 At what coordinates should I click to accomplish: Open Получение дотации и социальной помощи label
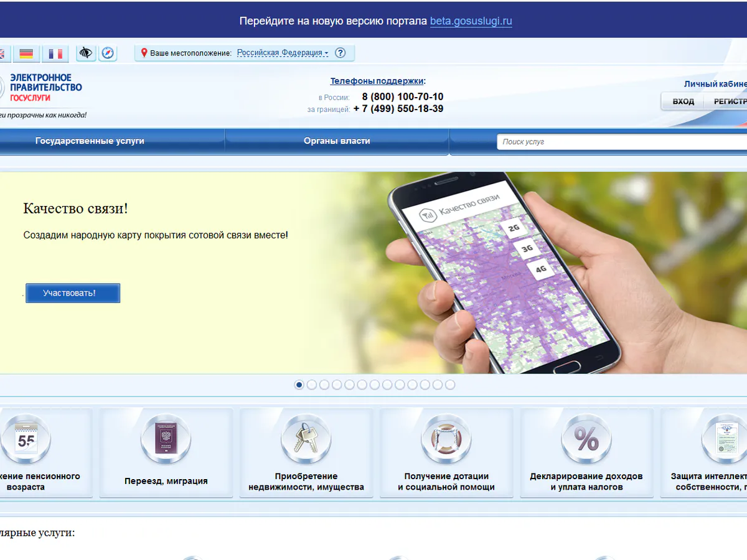[446, 482]
